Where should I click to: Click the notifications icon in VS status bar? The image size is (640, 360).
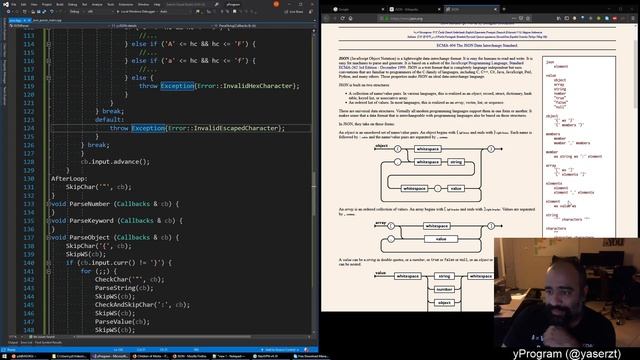tap(307, 350)
